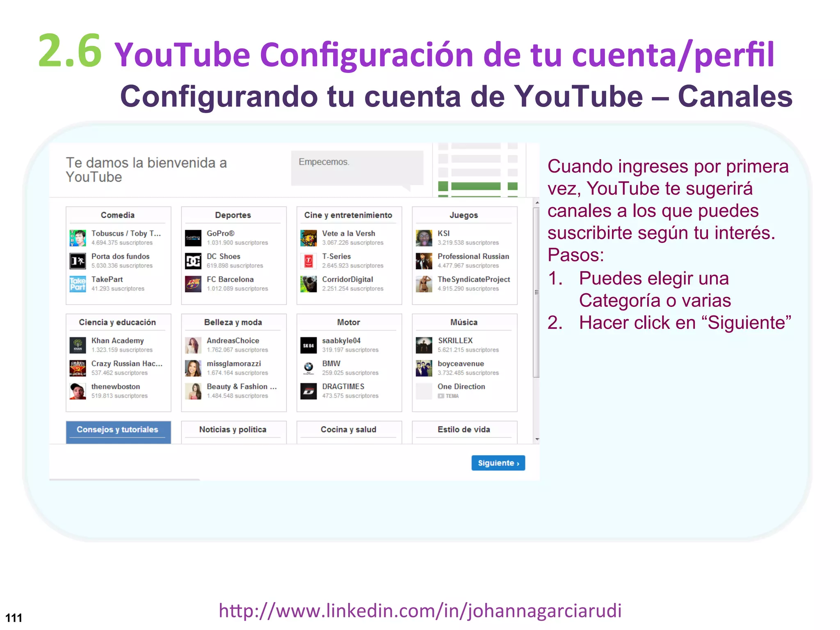Click the FC Barcelona crest icon
Screen dimensions: 840x630
point(193,284)
